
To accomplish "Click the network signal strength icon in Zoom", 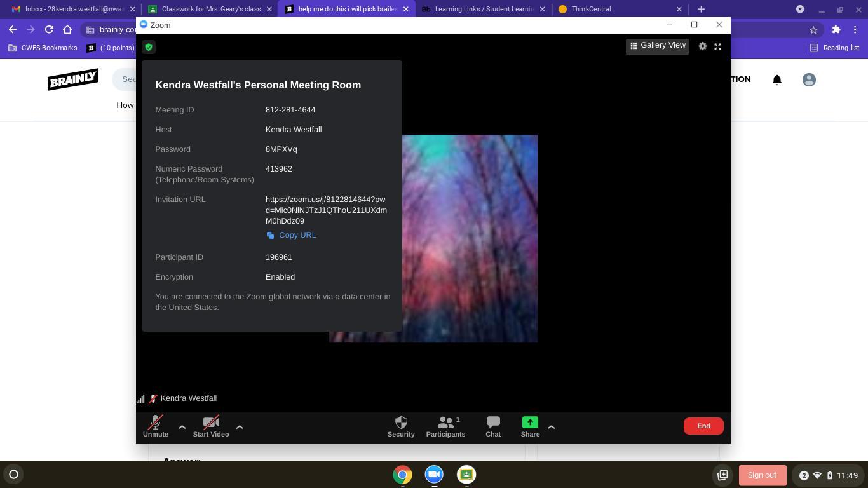I will pyautogui.click(x=140, y=399).
